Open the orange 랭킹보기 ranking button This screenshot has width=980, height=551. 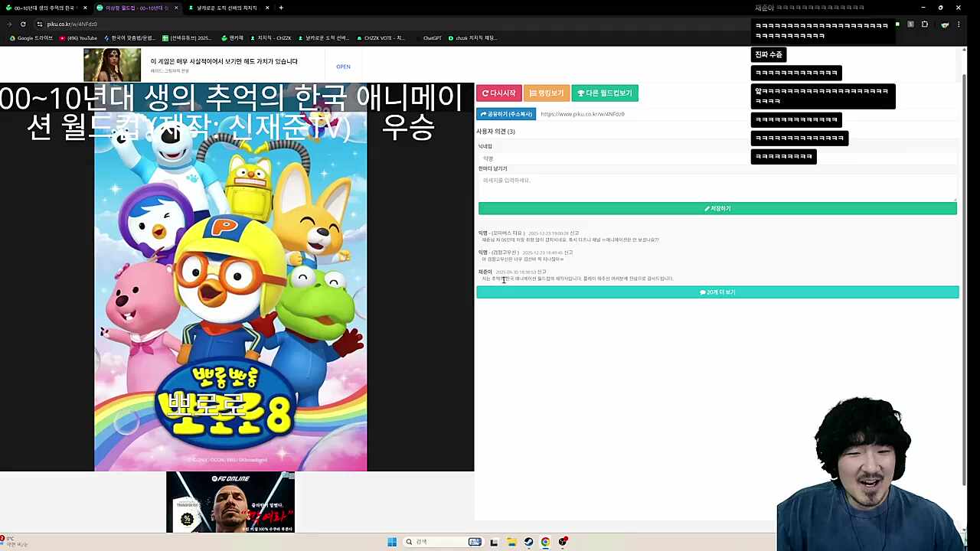click(547, 93)
